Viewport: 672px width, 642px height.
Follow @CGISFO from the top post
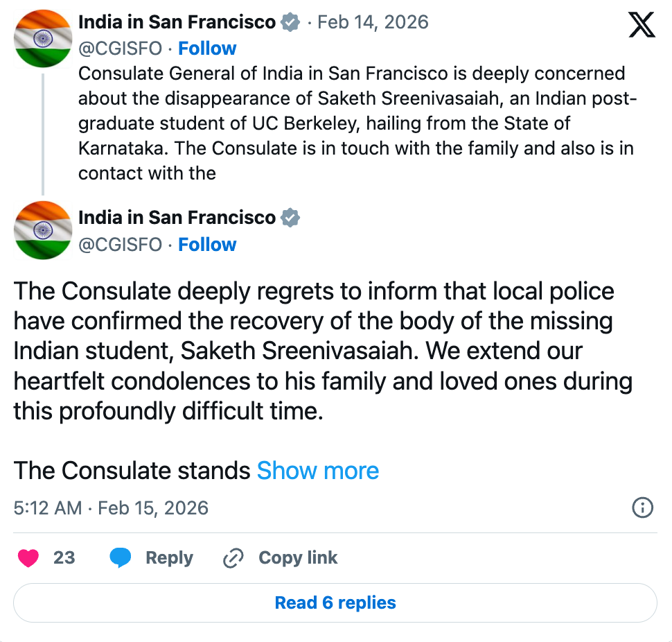207,49
